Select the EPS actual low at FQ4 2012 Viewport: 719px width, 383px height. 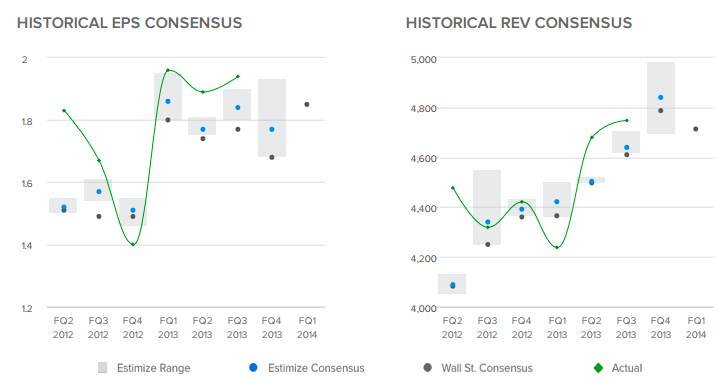coord(133,244)
